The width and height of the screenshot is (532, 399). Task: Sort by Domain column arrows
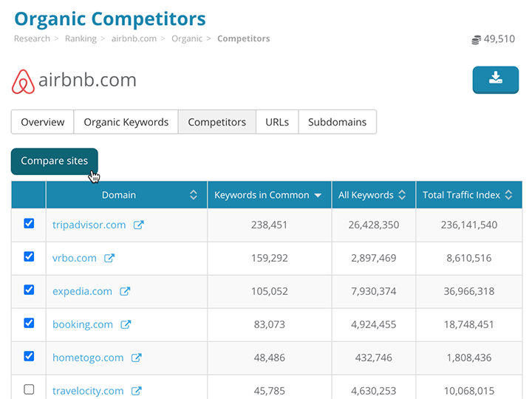(193, 195)
